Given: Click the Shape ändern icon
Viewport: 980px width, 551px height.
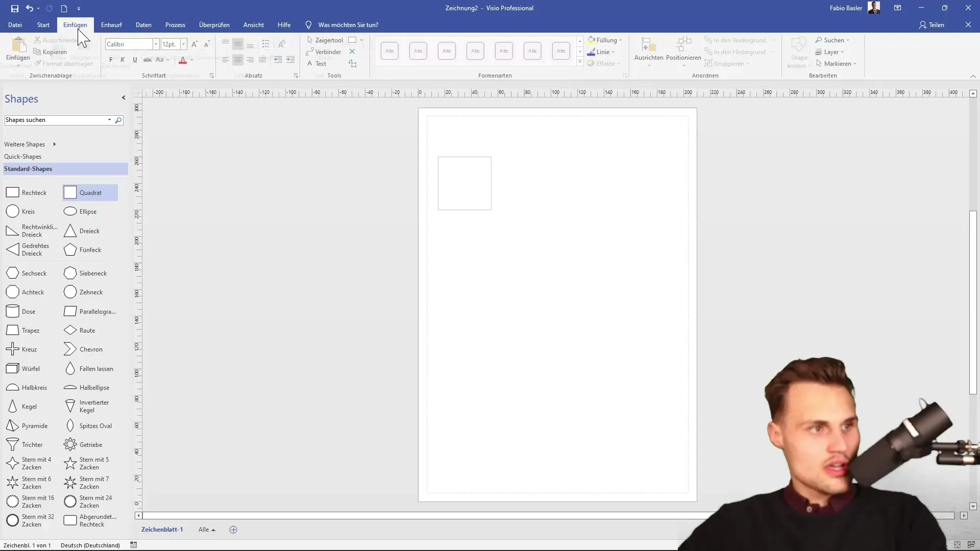Looking at the screenshot, I should click(x=799, y=52).
